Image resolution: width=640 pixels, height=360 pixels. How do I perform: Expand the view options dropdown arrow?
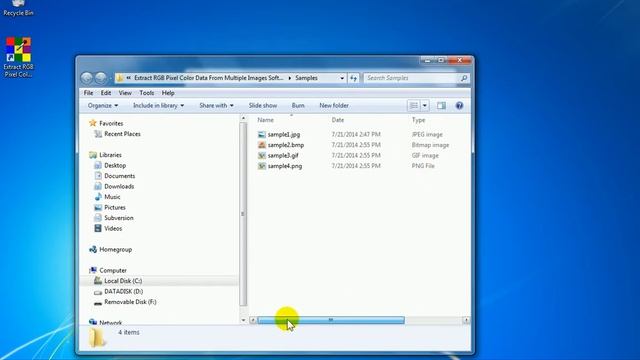click(424, 106)
